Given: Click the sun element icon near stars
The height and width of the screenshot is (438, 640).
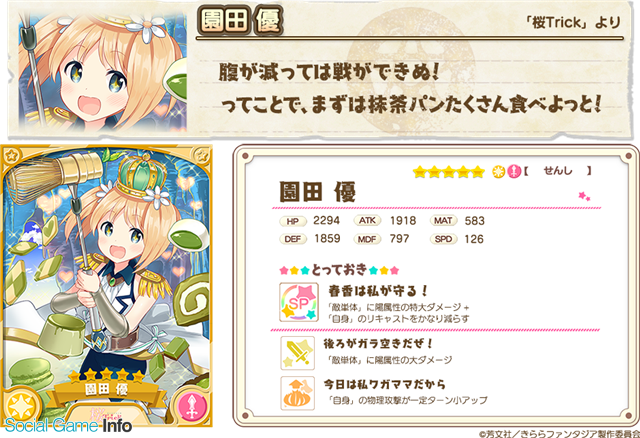Looking at the screenshot, I should pyautogui.click(x=498, y=172).
